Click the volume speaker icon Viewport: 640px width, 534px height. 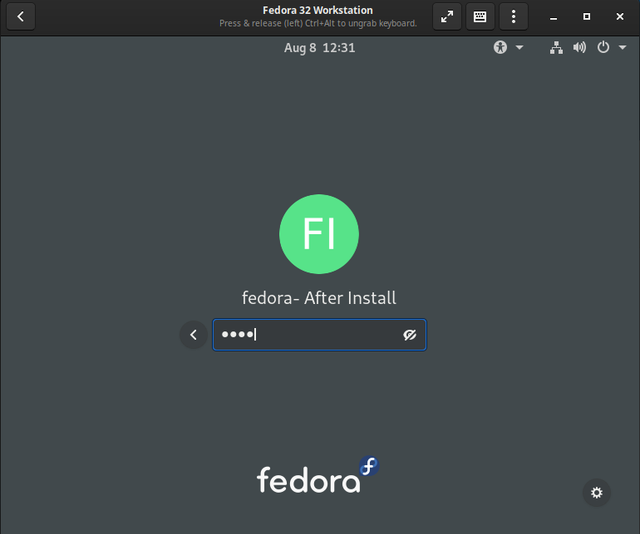pos(579,47)
